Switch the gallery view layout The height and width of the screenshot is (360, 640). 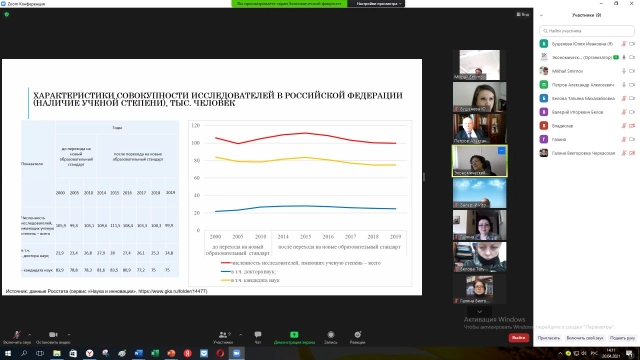tap(522, 15)
